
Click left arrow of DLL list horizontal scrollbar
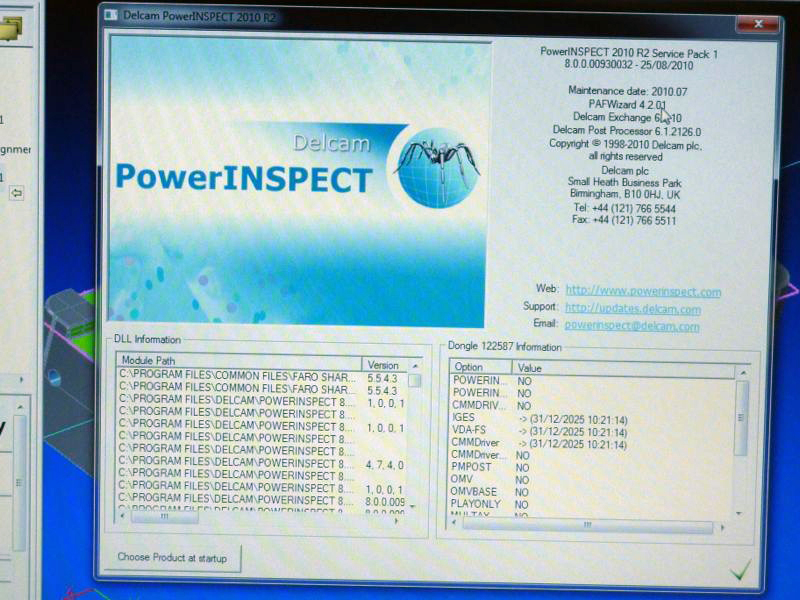click(x=123, y=516)
